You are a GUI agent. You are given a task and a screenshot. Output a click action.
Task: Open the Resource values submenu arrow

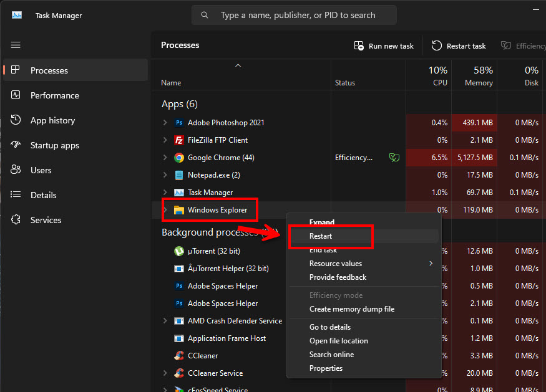[431, 263]
